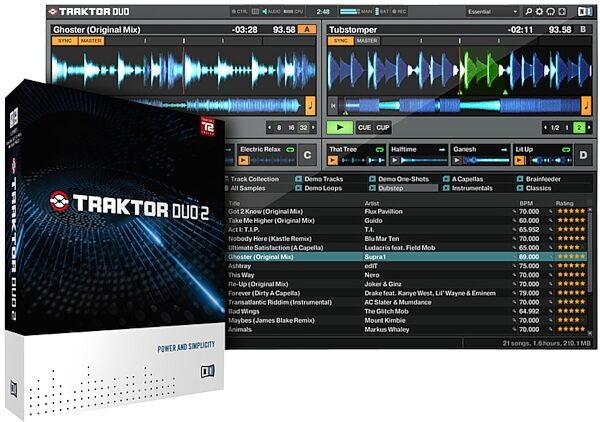The width and height of the screenshot is (600, 422).
Task: Select sample deck D button
Action: [x=583, y=155]
